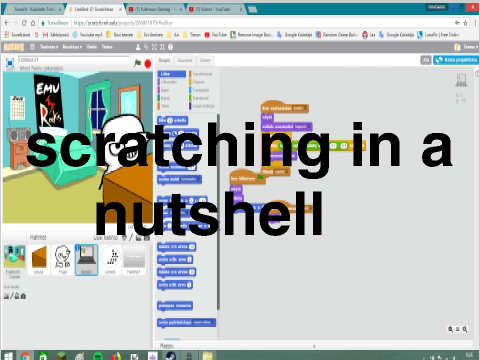Zoom in the scripts area
This screenshot has height=360, width=480.
tap(465, 329)
